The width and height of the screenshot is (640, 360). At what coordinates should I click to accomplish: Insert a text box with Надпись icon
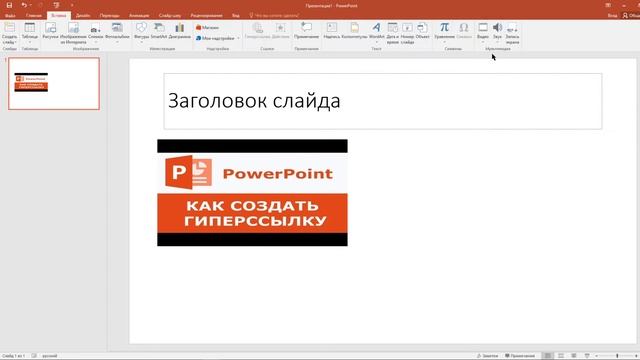pyautogui.click(x=332, y=31)
